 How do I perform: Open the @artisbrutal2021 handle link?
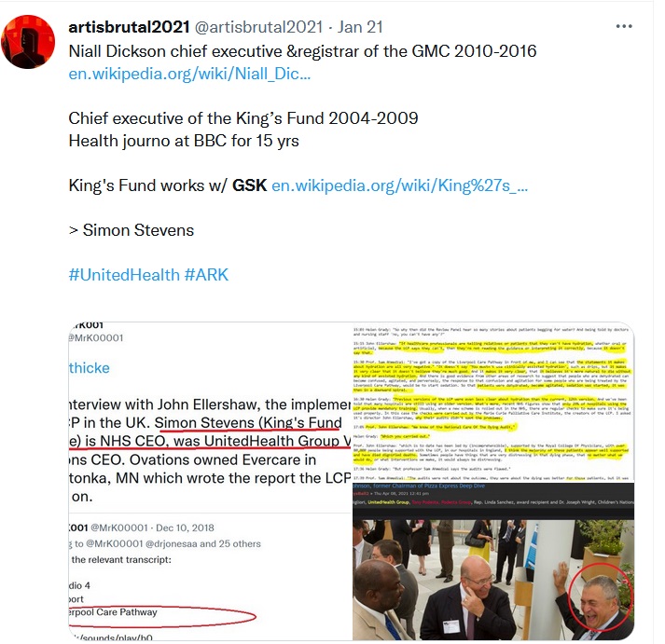[x=258, y=27]
